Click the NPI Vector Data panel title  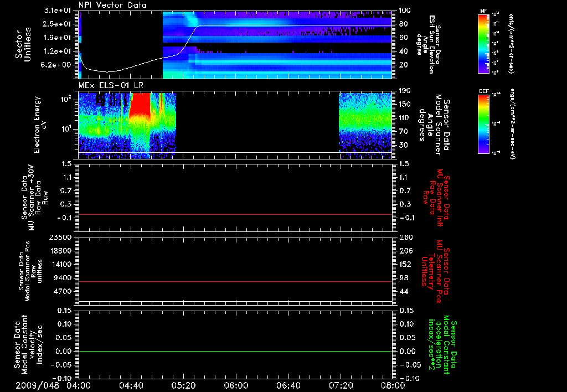(112, 5)
